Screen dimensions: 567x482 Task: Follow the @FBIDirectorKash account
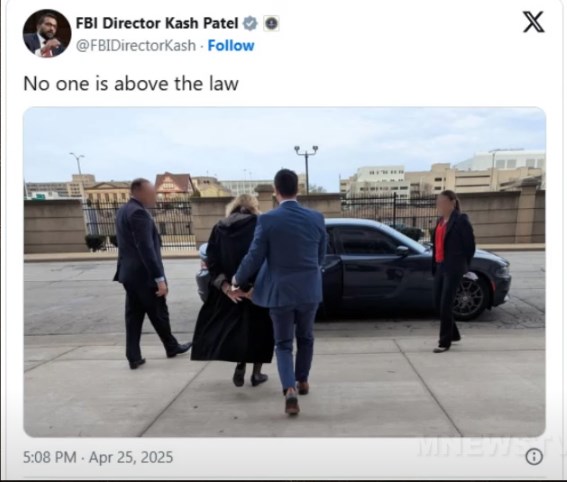tap(231, 46)
